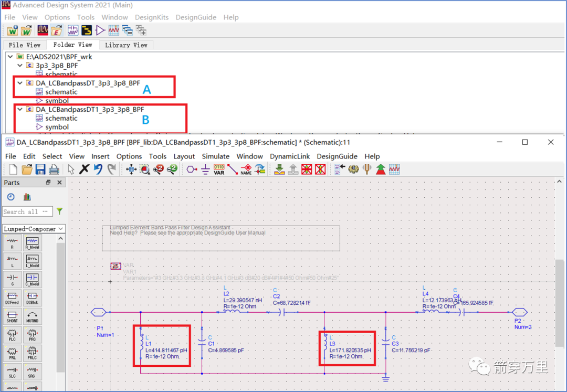Click the New file icon in schematic toolbar

click(13, 169)
